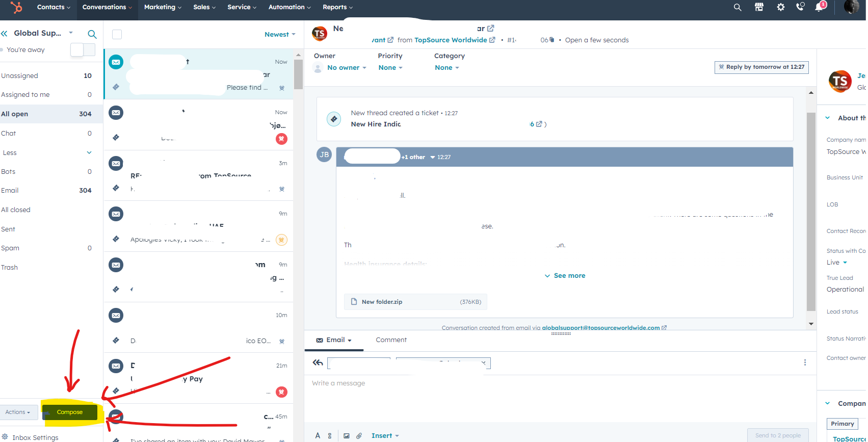Screen dimensions: 868x442
Task: Click the reply-all arrows icon
Action: click(x=318, y=362)
